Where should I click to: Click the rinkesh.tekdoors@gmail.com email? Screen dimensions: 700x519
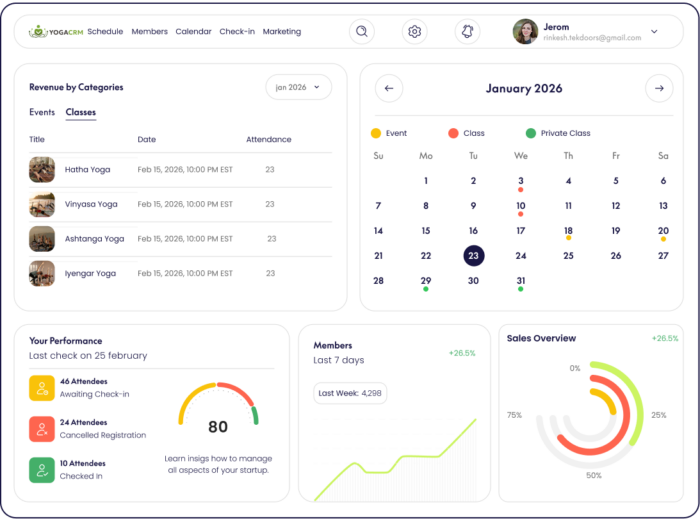point(592,38)
